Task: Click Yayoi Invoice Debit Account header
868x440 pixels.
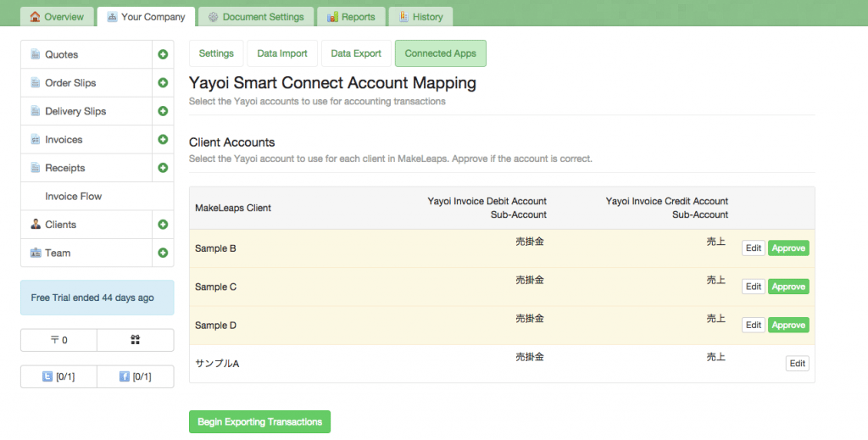Action: coord(487,202)
